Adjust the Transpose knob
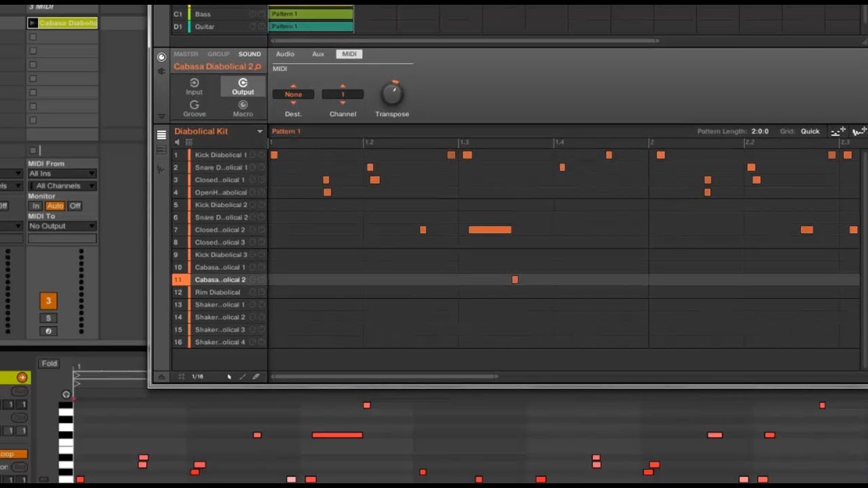The width and height of the screenshot is (868, 488). 392,94
